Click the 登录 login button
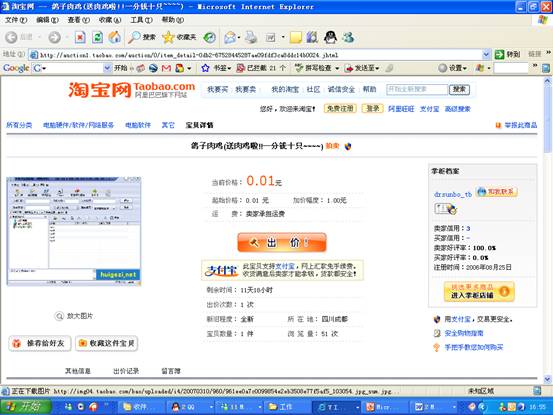Viewport: 553px width, 415px height. click(x=372, y=109)
